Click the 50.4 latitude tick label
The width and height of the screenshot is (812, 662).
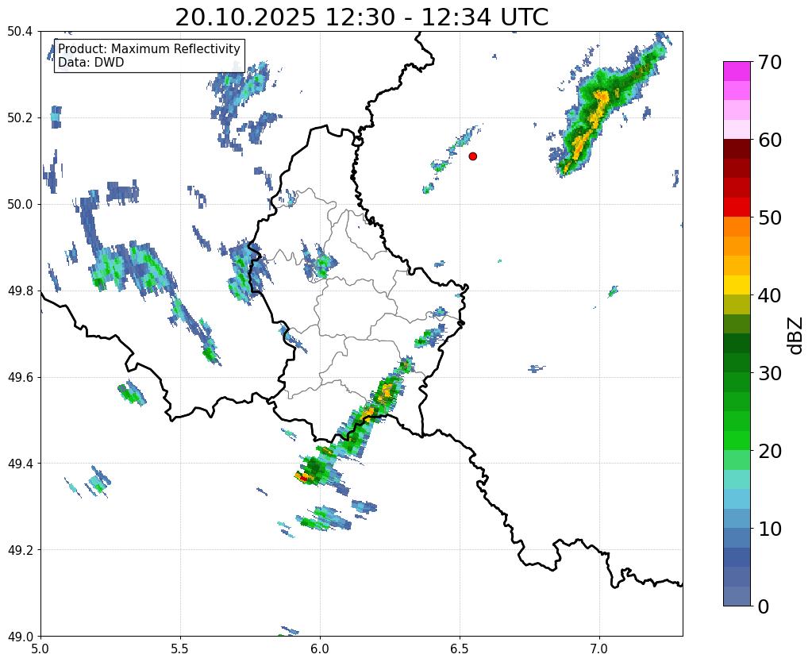tap(20, 32)
